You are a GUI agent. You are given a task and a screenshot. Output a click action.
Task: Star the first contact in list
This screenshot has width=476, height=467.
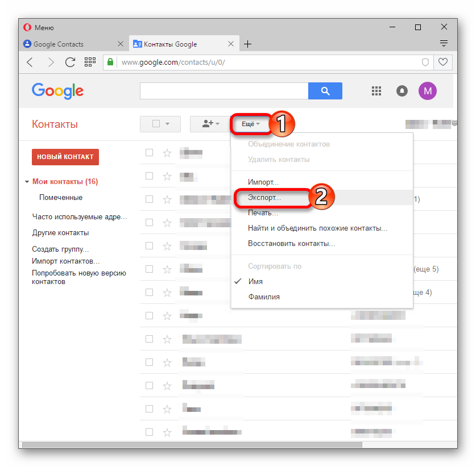click(x=167, y=153)
